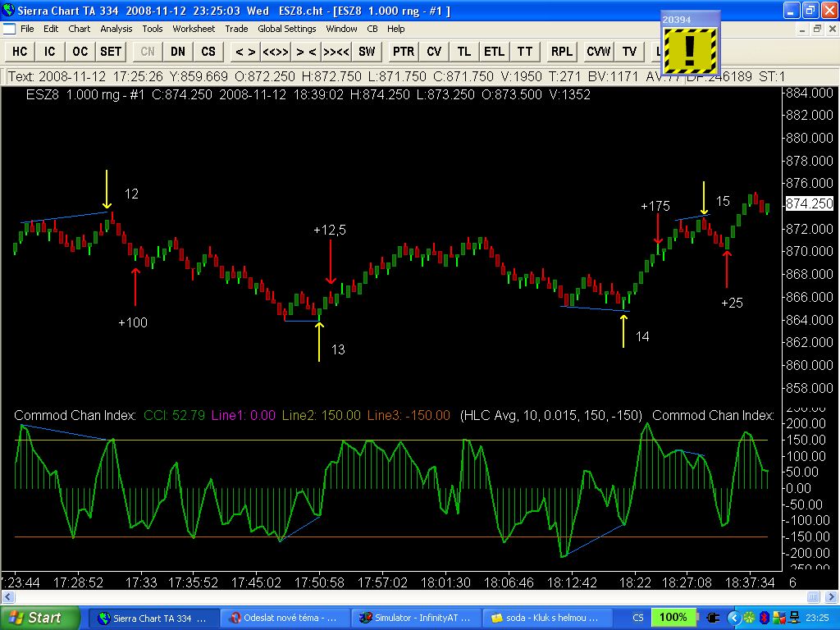Click the chart's horizontal scrollbar track

click(x=410, y=596)
